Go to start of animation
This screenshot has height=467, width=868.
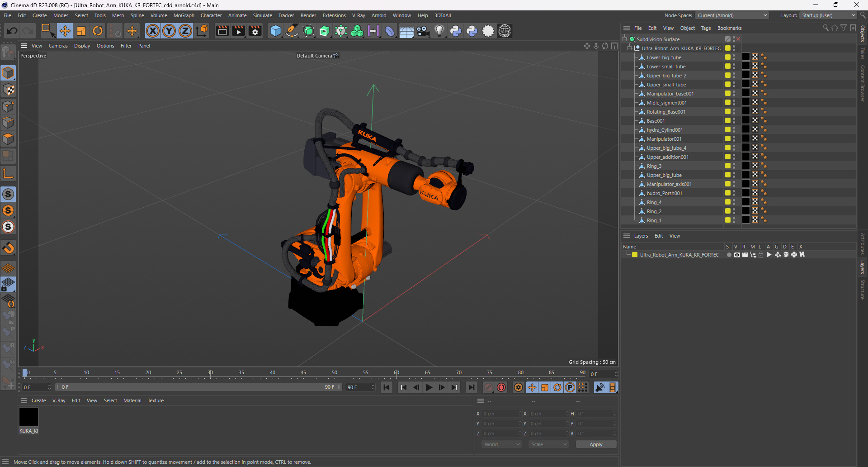point(387,387)
